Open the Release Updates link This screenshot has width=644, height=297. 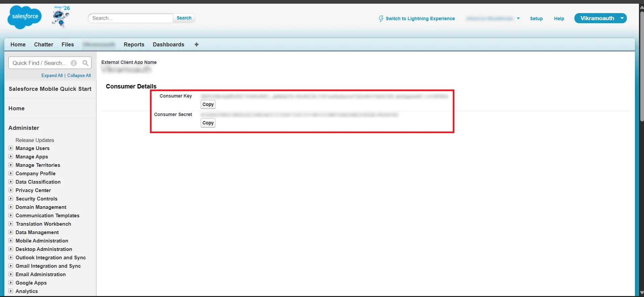pos(35,140)
